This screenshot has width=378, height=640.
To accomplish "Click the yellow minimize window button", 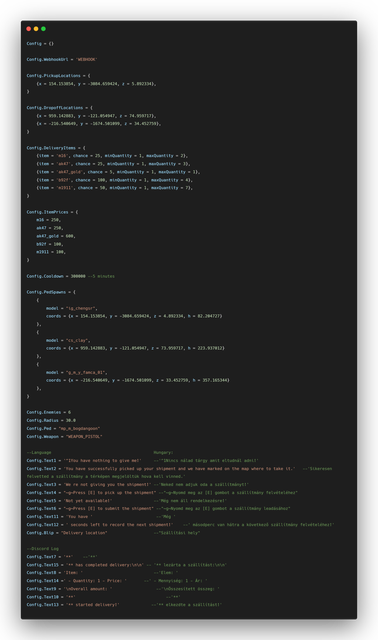I will pos(36,29).
